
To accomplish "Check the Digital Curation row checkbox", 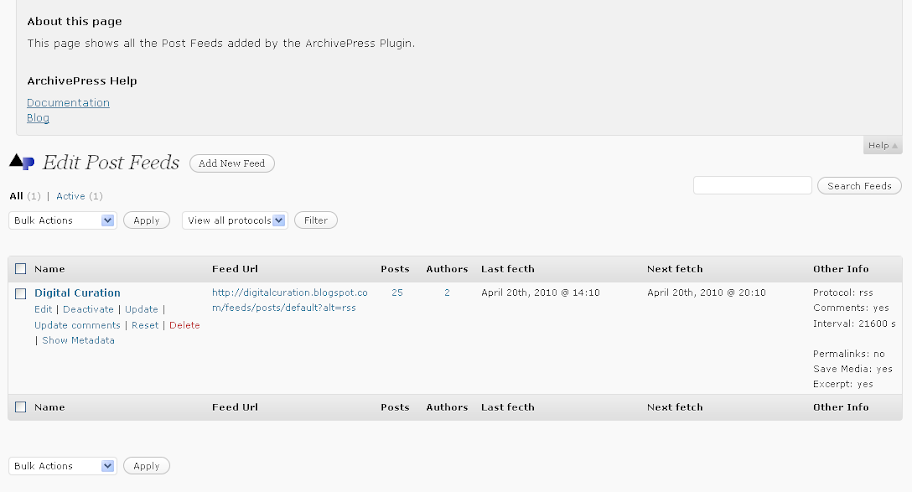I will click(x=20, y=293).
